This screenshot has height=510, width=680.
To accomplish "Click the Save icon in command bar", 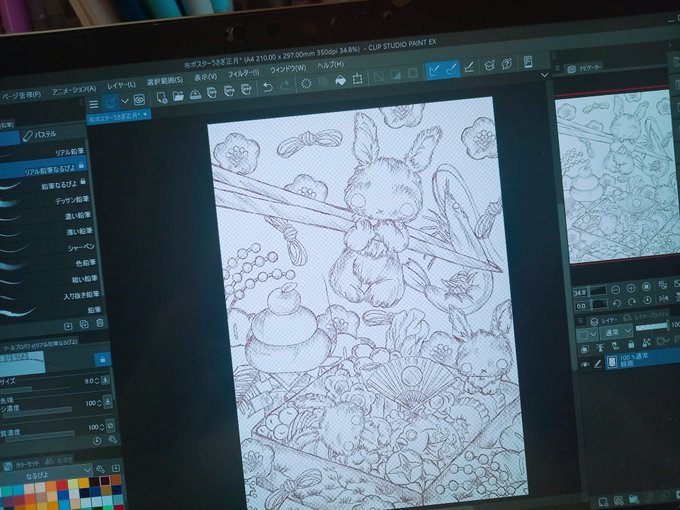I will tap(195, 94).
